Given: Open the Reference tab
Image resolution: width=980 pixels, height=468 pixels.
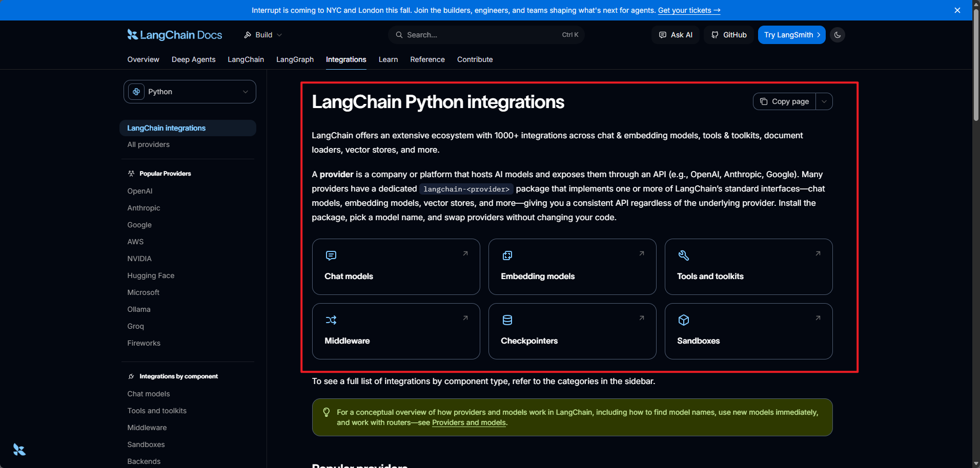Looking at the screenshot, I should click(x=427, y=59).
